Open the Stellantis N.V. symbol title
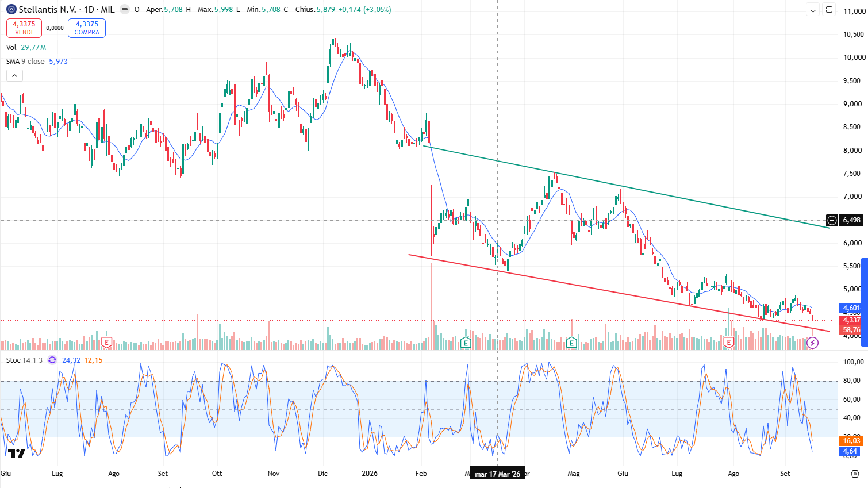Image resolution: width=868 pixels, height=488 pixels. 67,9
